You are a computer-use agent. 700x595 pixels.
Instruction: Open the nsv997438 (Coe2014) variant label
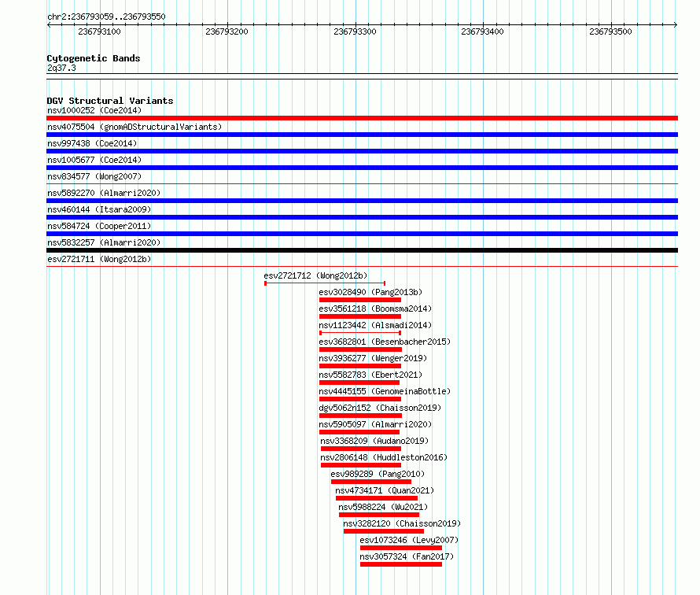(92, 143)
